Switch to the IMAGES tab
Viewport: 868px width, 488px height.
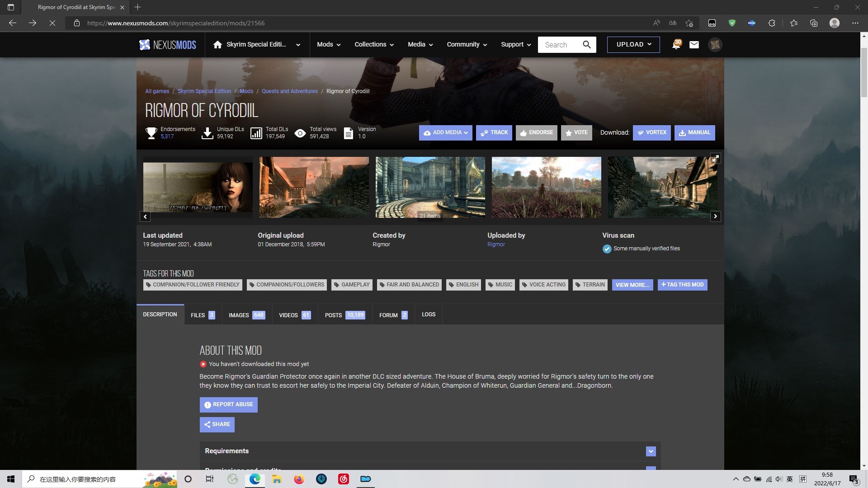[x=247, y=315]
